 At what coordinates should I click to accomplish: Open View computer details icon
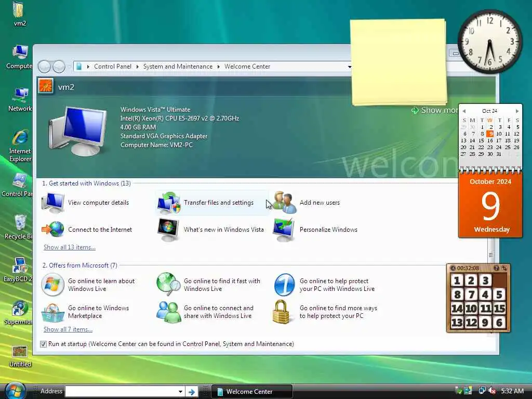(52, 203)
